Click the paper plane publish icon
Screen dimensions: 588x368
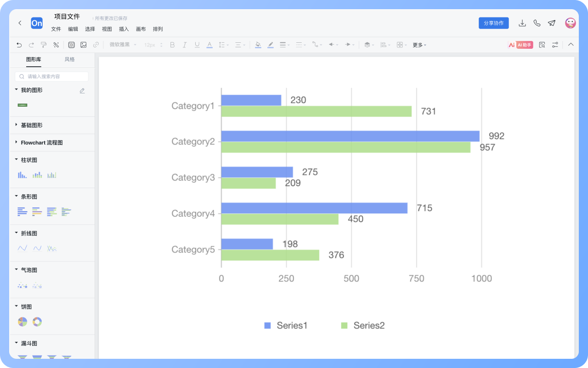click(x=551, y=23)
